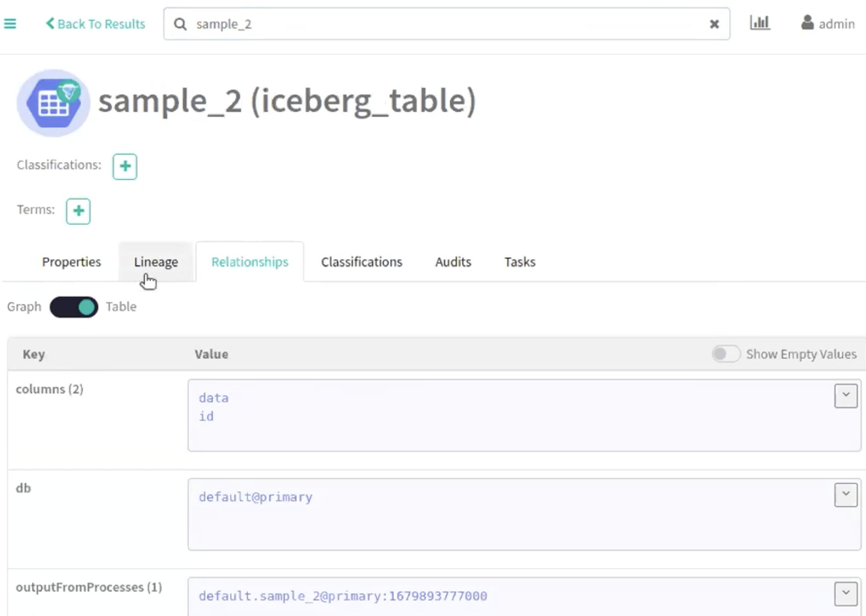Screen dimensions: 866x616
Task: Add a classification with plus button
Action: [125, 166]
